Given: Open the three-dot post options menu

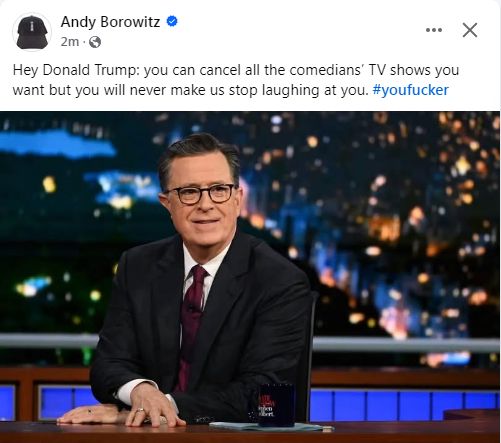Looking at the screenshot, I should [x=434, y=30].
